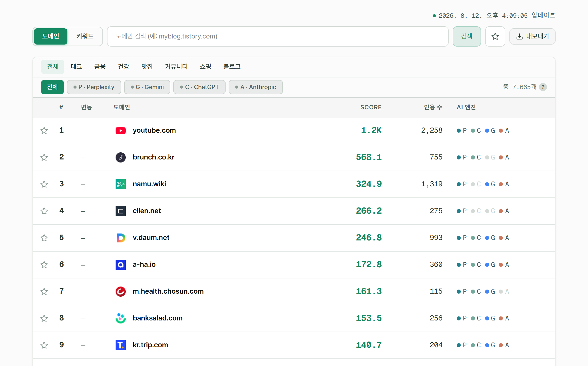Image resolution: width=588 pixels, height=366 pixels.
Task: Open favorites with the star button
Action: click(495, 36)
